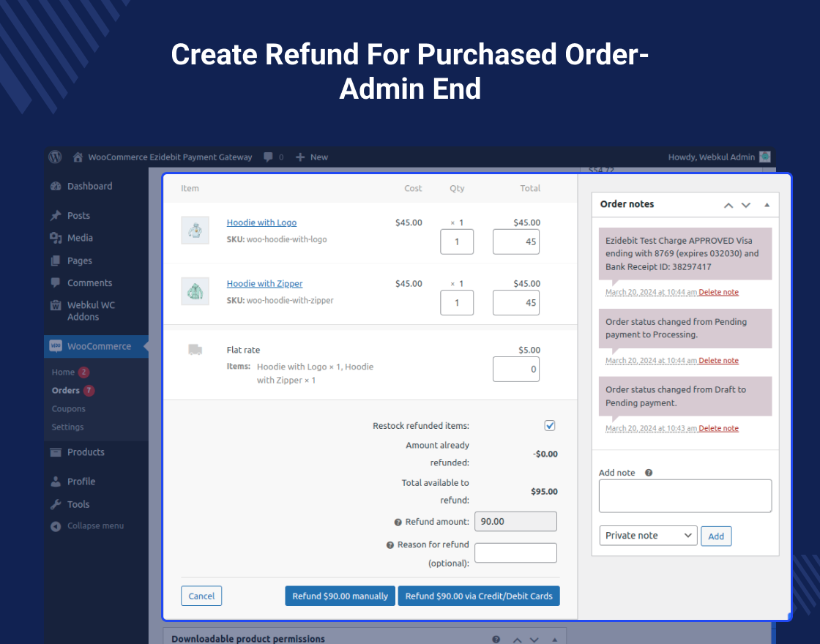
Task: Move Downloadable product permissions panel down
Action: tap(534, 640)
